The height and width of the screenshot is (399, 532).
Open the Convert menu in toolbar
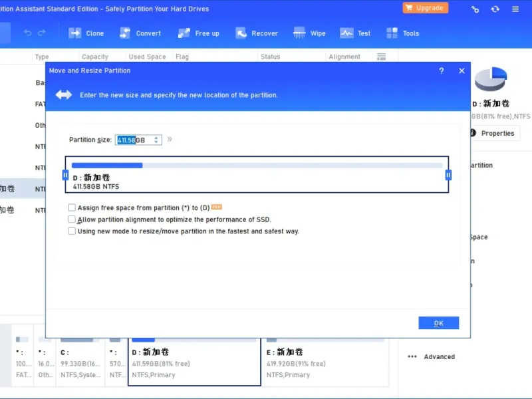pyautogui.click(x=140, y=33)
